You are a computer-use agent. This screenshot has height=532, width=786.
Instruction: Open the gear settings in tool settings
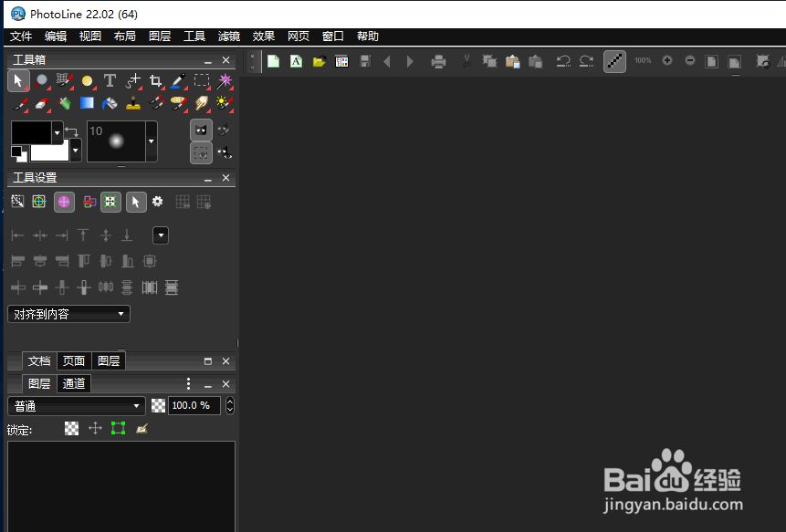pyautogui.click(x=157, y=202)
